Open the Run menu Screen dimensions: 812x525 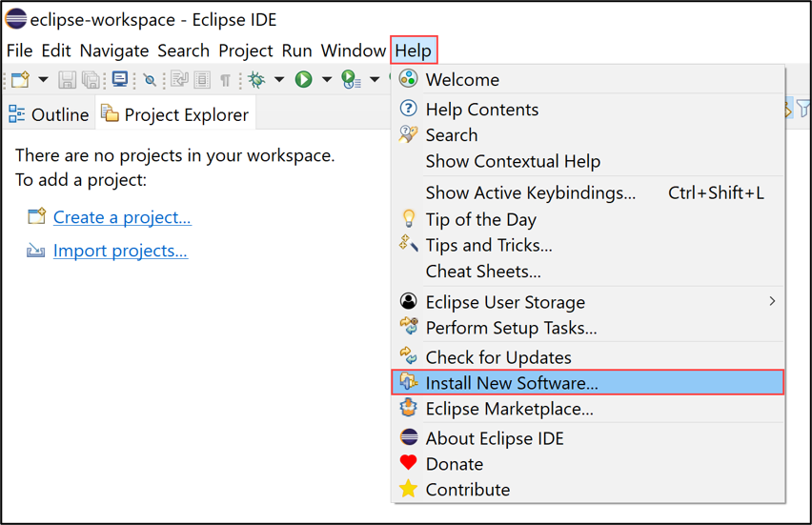pos(296,50)
